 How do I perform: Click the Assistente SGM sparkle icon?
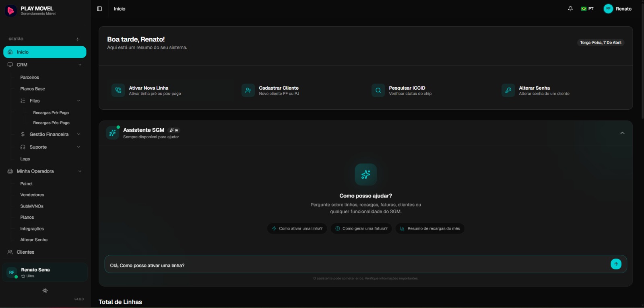(x=113, y=133)
